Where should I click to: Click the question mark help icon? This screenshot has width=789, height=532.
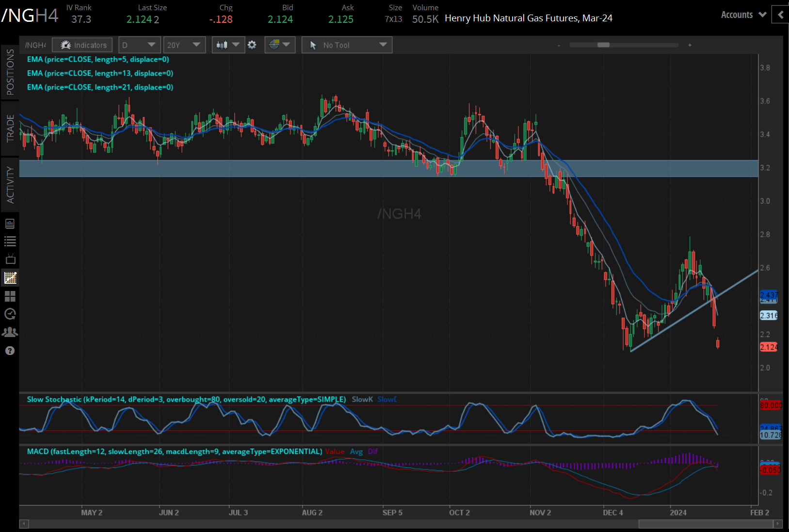10,351
